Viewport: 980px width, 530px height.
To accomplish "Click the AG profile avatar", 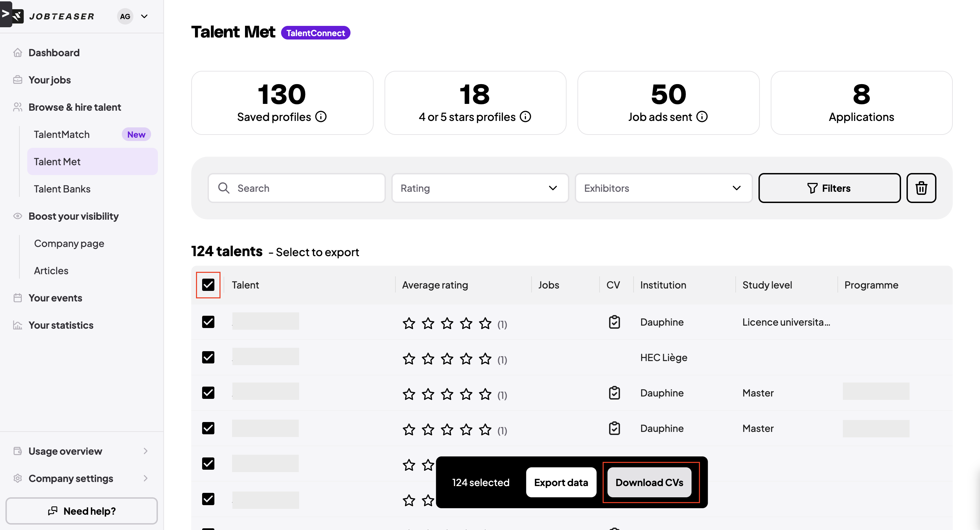I will (x=125, y=16).
